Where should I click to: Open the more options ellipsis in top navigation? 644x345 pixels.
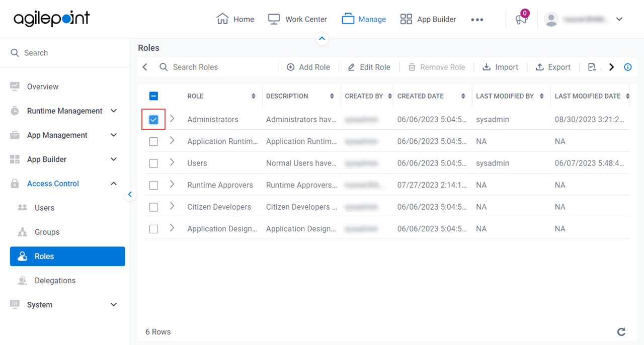[477, 20]
